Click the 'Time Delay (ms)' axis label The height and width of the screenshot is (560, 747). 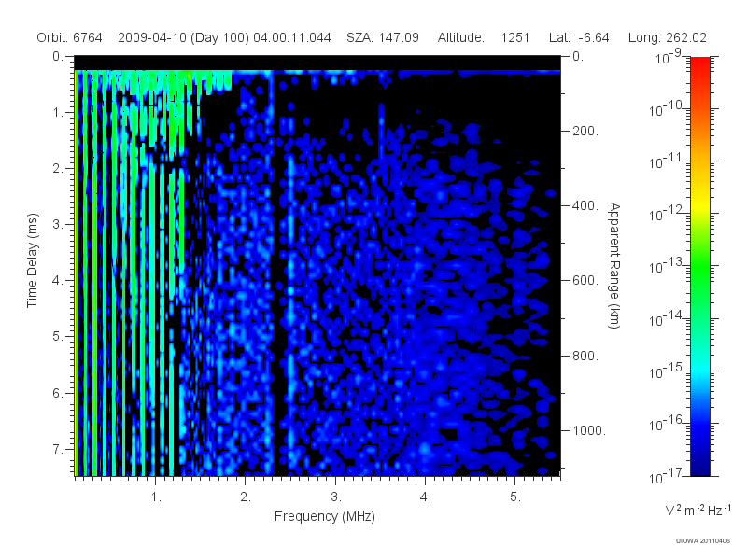(32, 260)
